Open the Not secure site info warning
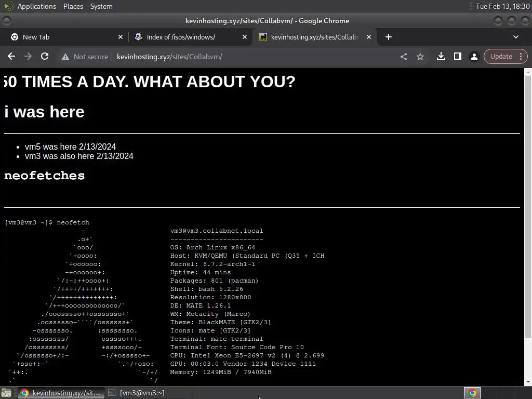The width and height of the screenshot is (532, 399). pyautogui.click(x=85, y=57)
